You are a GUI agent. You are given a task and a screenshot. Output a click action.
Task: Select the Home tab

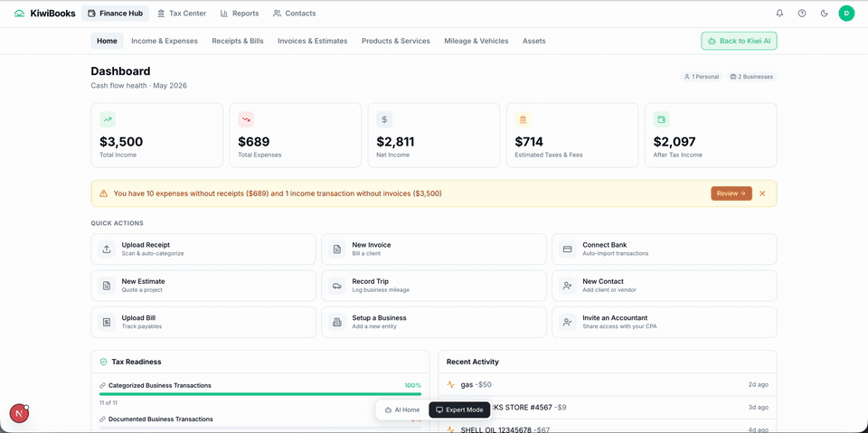coord(107,41)
